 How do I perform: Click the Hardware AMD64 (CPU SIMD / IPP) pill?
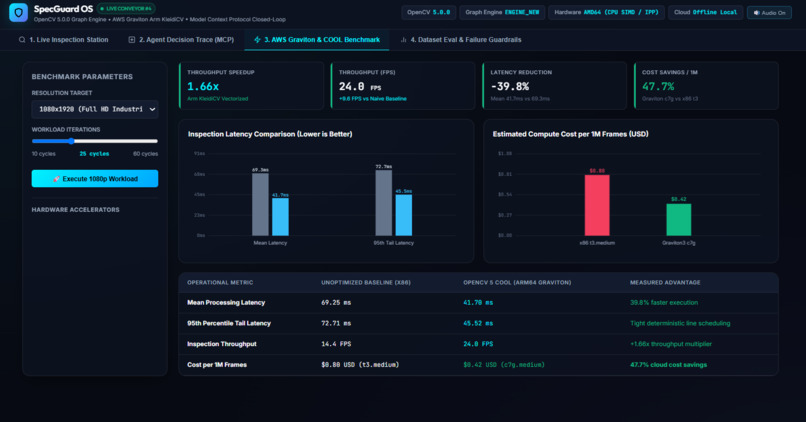607,12
